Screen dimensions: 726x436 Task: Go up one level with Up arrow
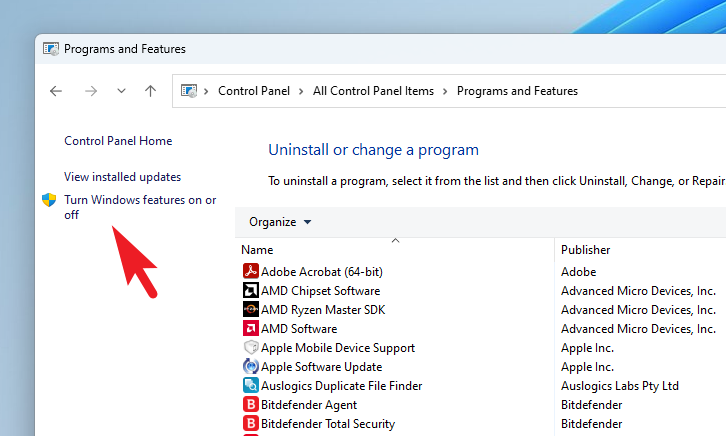click(150, 91)
